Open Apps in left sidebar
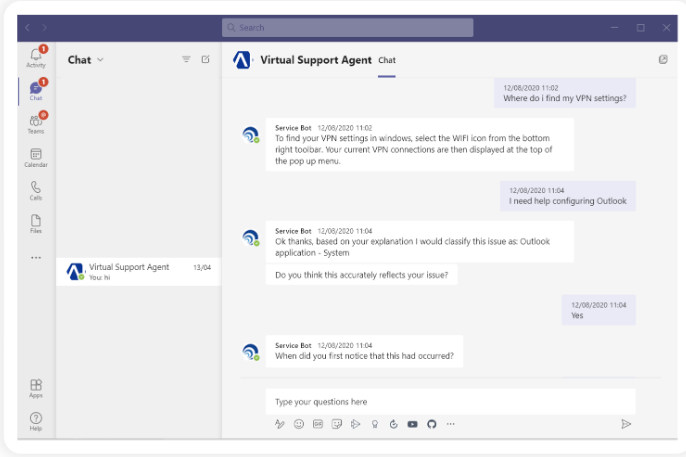The height and width of the screenshot is (457, 686). 36,387
